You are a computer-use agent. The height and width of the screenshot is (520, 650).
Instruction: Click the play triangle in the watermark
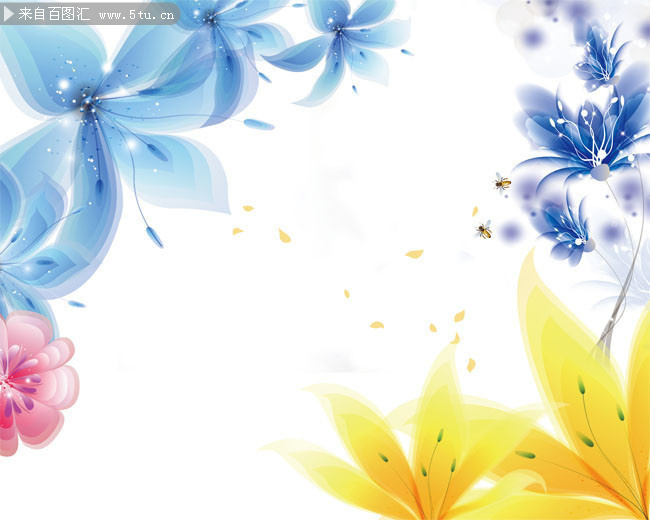click(8, 14)
